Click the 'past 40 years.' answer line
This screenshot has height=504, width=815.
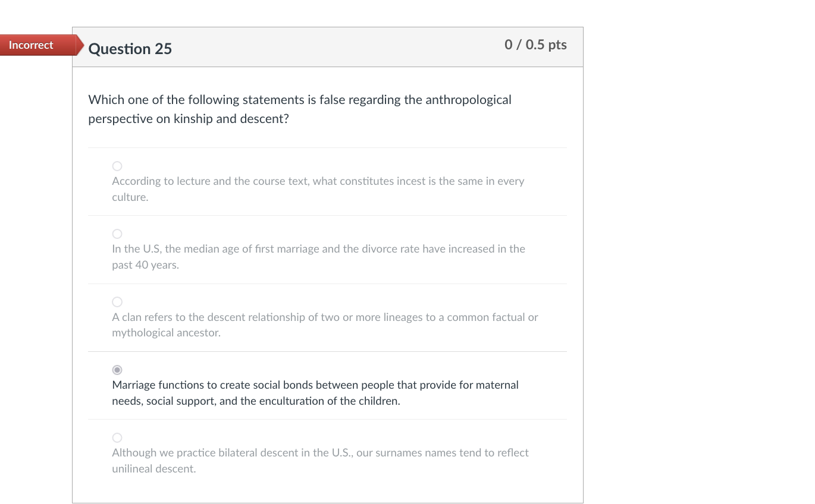(x=145, y=265)
